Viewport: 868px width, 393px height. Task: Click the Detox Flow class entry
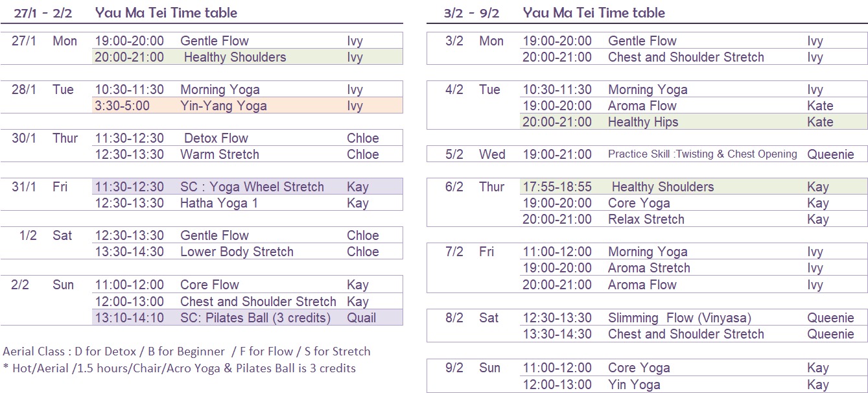coord(216,138)
